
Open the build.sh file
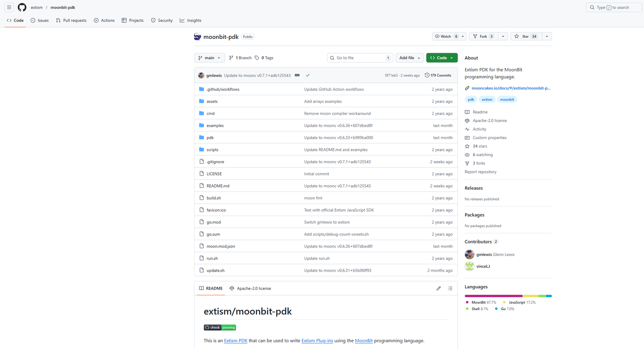click(x=214, y=198)
